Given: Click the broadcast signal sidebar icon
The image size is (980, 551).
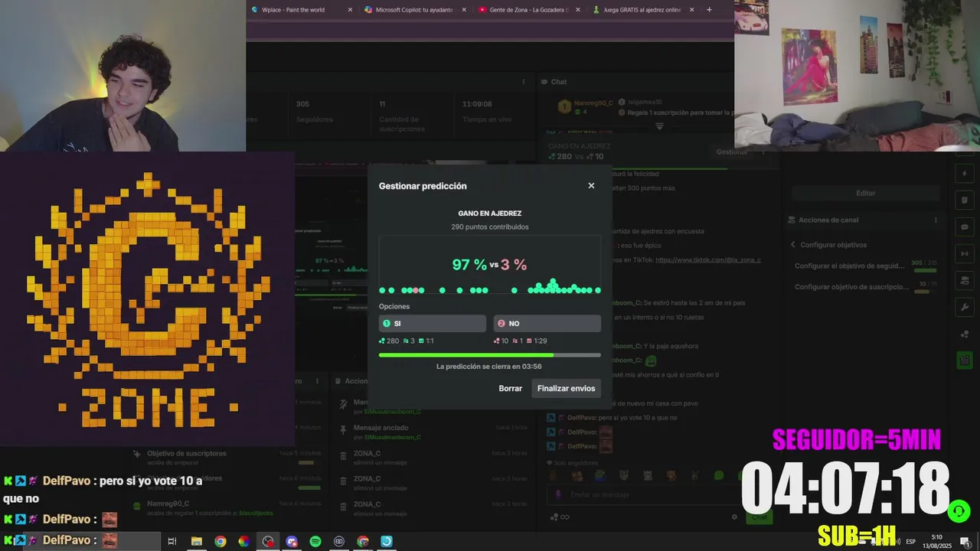Looking at the screenshot, I should coord(965,253).
